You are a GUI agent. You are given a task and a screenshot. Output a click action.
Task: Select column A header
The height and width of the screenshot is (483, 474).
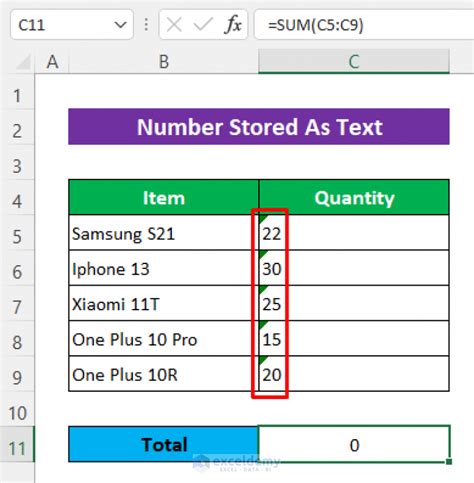click(x=52, y=62)
